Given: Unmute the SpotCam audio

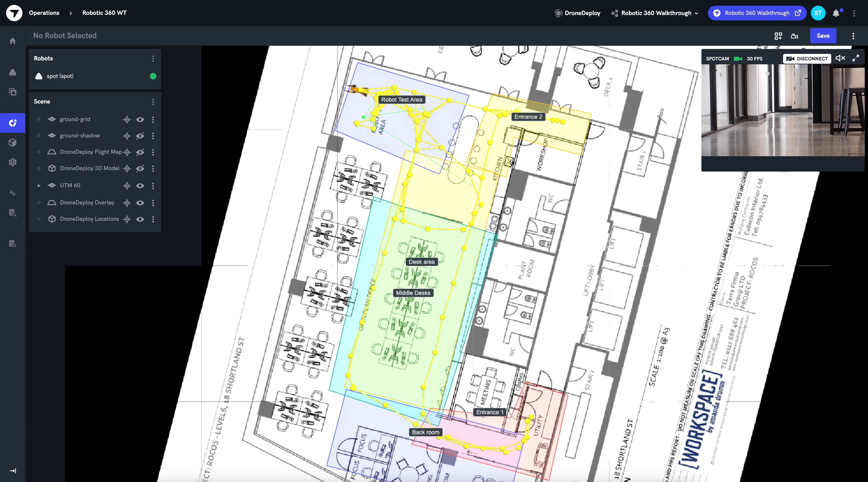Looking at the screenshot, I should click(x=840, y=58).
